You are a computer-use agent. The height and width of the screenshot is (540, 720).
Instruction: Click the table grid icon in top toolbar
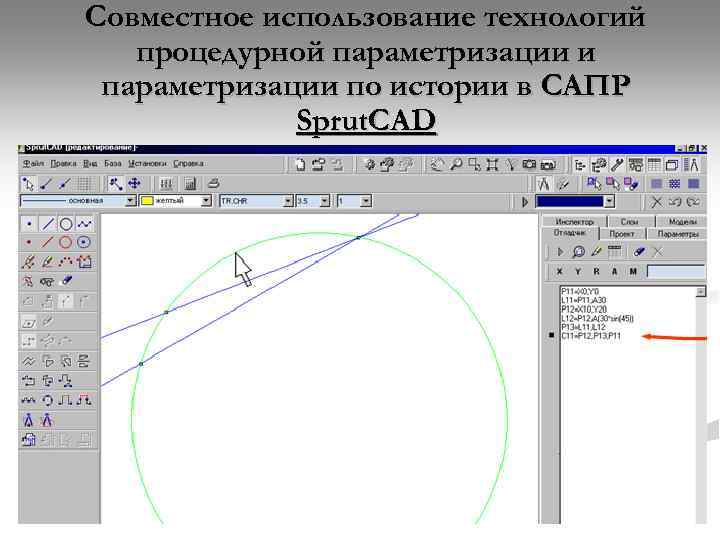click(654, 164)
